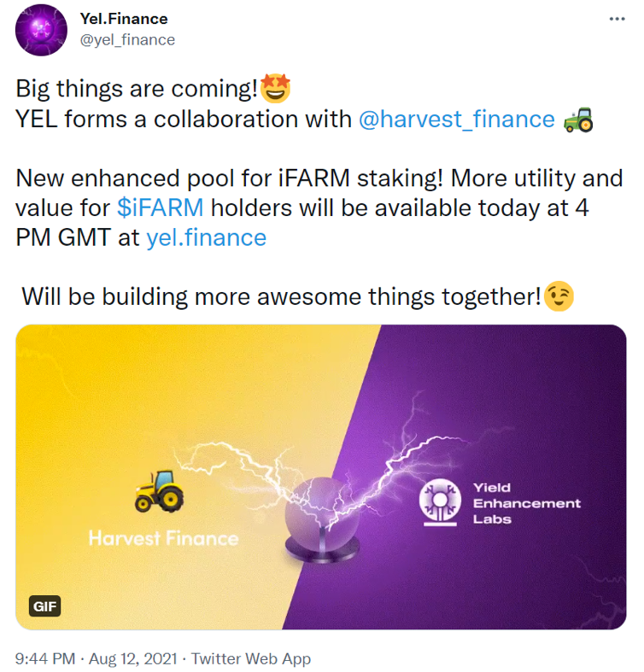Screen dimensions: 644x672
Task: Click the tractor emoji after harvest_finance
Action: (x=578, y=120)
